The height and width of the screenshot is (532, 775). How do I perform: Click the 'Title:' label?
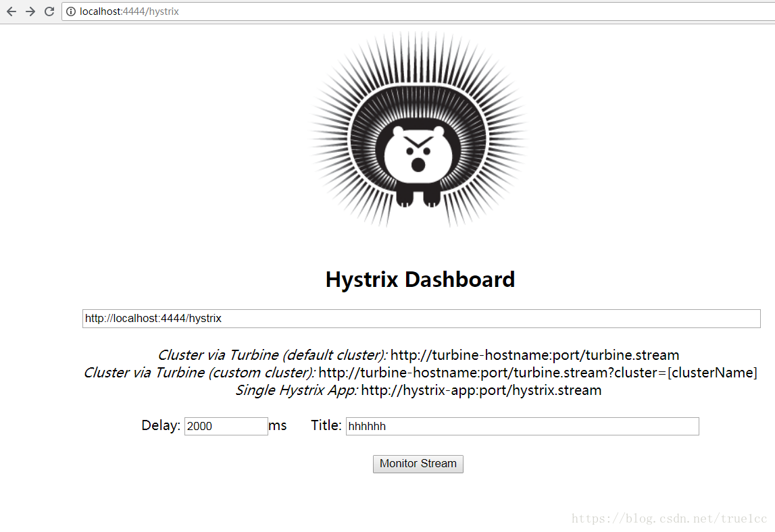point(326,425)
